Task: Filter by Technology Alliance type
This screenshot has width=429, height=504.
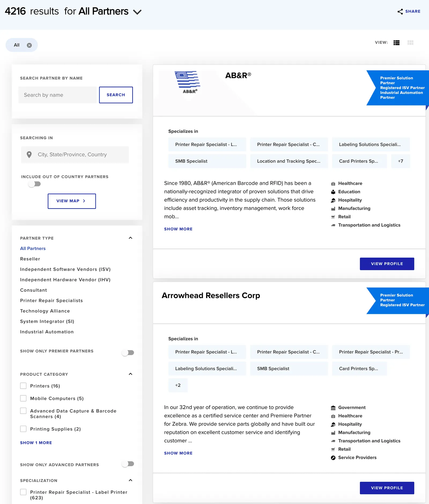Action: click(x=45, y=311)
